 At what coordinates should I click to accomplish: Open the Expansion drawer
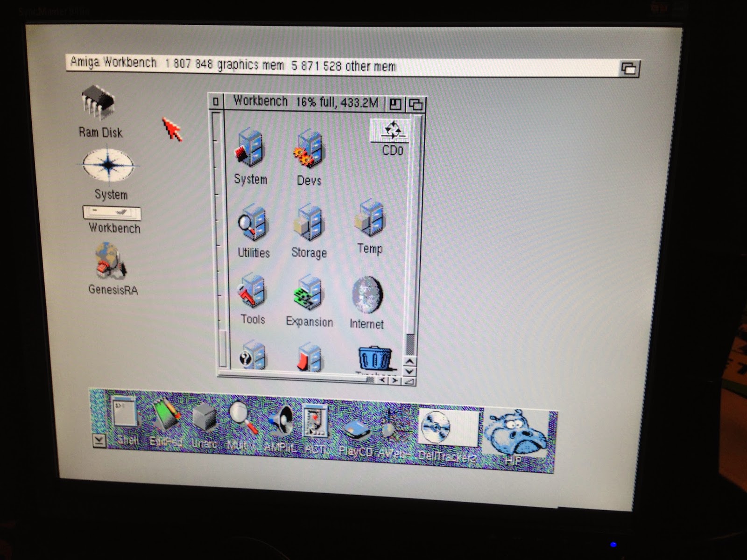coord(309,293)
